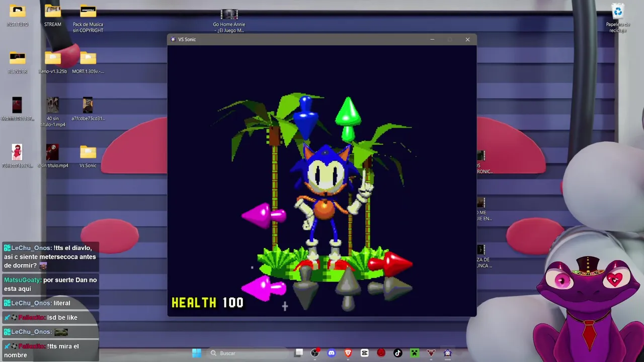Click the gray down arrow receptor
The height and width of the screenshot is (362, 644).
(x=305, y=288)
